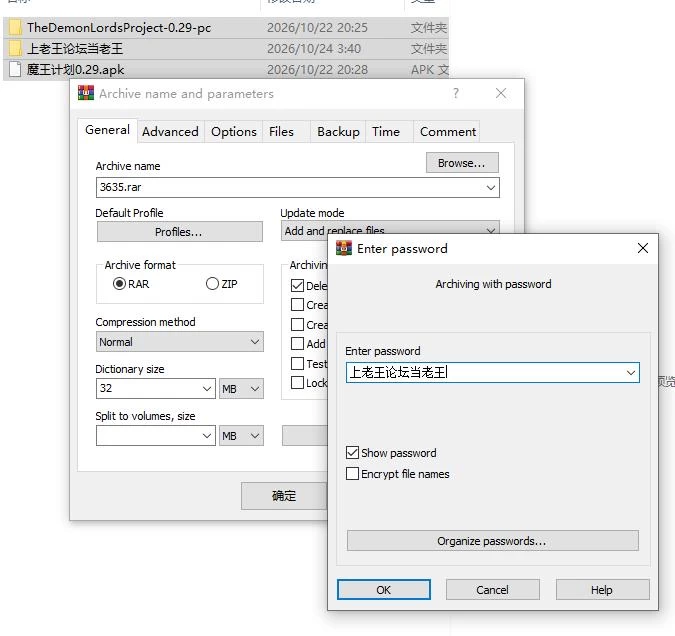Open the Dictionary size dropdown
Screen dimensions: 675x636
pos(155,388)
